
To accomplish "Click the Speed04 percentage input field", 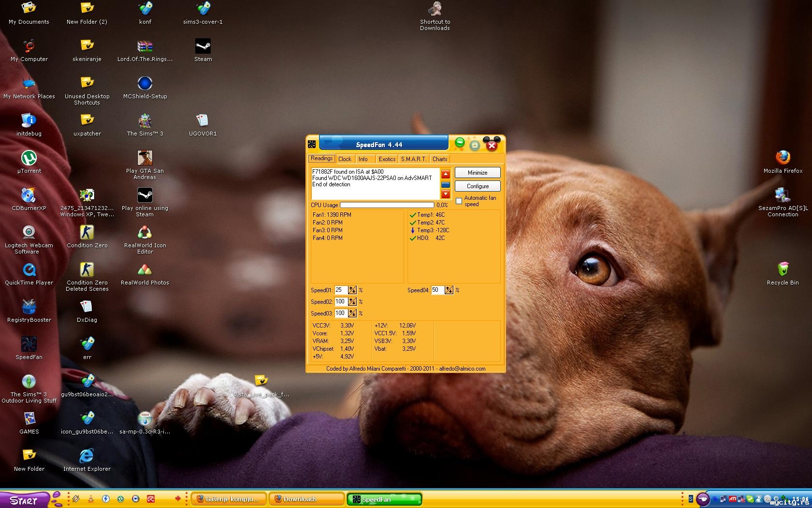I will click(x=437, y=290).
